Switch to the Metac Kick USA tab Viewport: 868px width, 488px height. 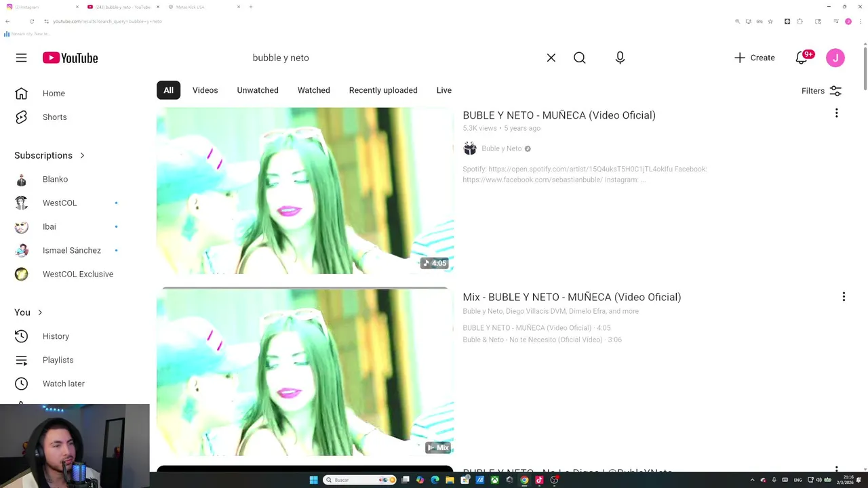(203, 7)
